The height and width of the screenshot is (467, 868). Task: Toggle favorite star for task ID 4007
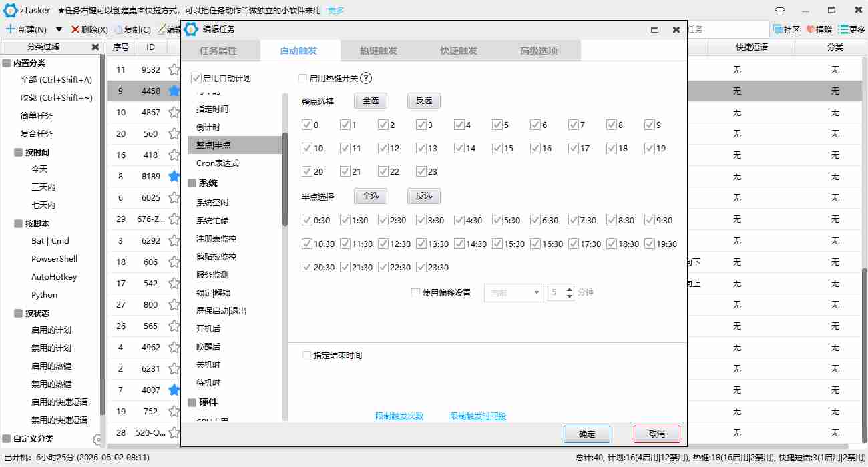[174, 390]
